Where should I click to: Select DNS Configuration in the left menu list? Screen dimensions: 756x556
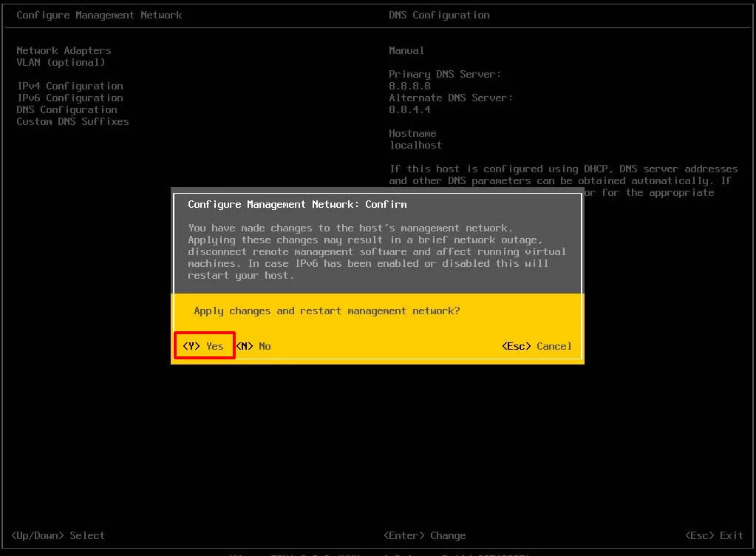click(x=67, y=109)
